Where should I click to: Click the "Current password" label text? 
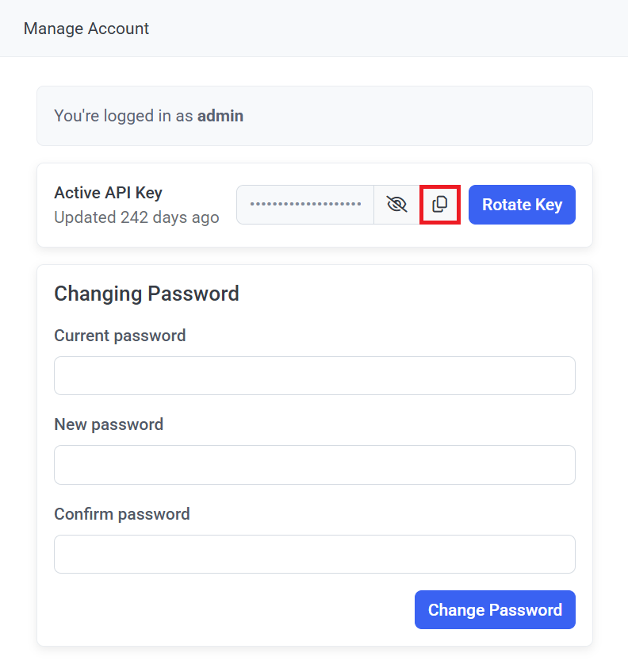[x=120, y=336]
